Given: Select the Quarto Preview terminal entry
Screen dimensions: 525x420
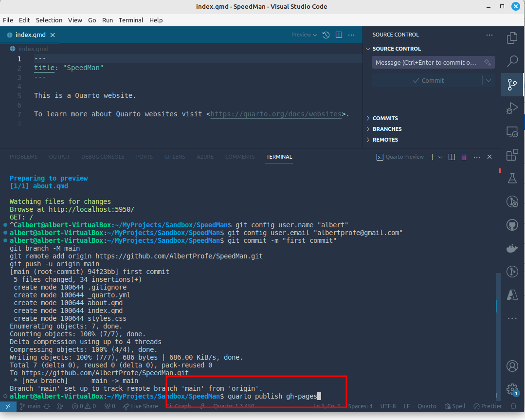Looking at the screenshot, I should click(x=400, y=157).
